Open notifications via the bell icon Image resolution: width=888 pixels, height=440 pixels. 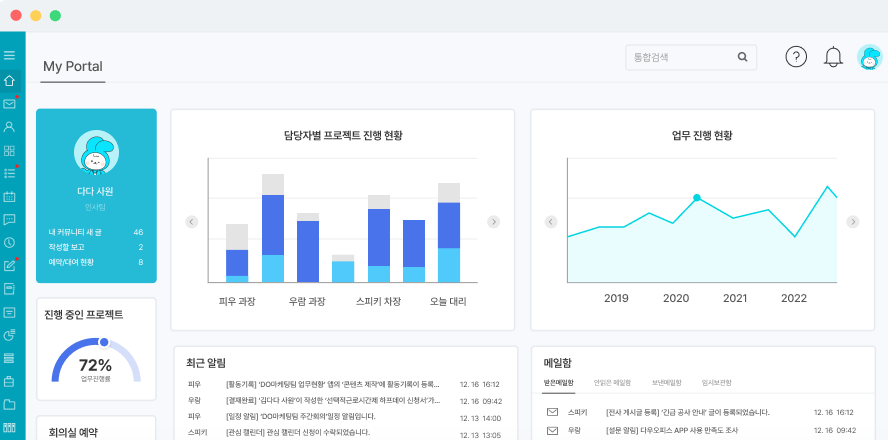click(833, 57)
